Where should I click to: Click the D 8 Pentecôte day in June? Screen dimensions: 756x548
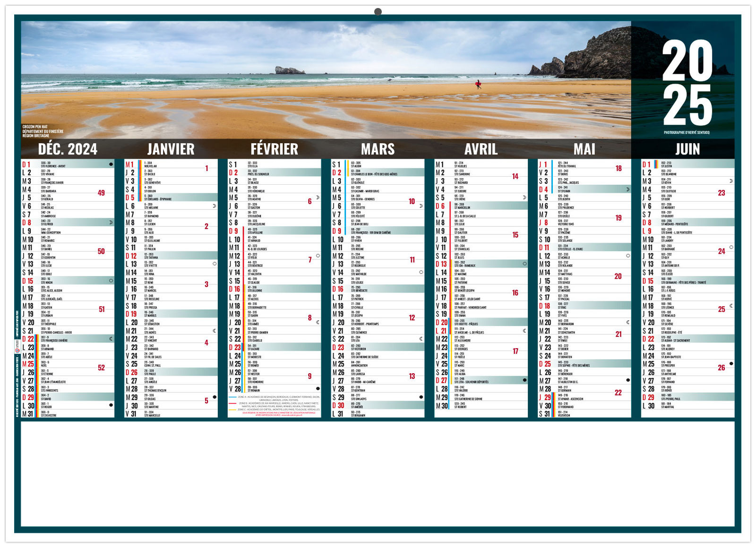point(687,222)
